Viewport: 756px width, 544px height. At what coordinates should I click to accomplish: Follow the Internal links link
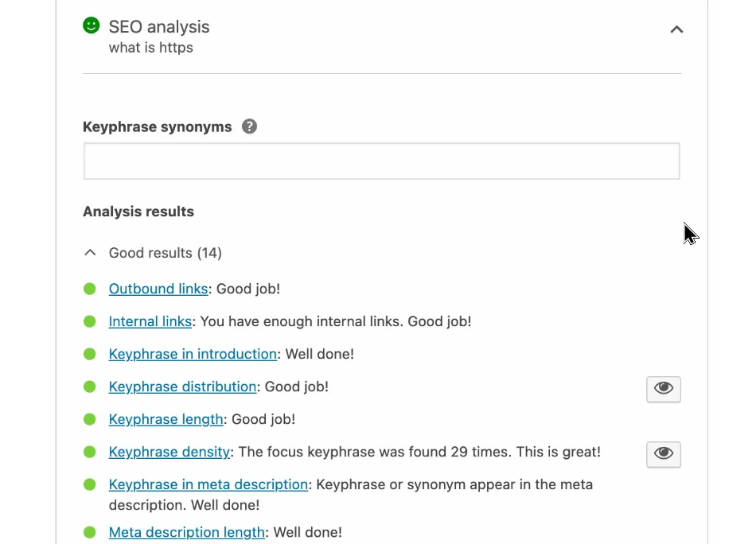150,321
